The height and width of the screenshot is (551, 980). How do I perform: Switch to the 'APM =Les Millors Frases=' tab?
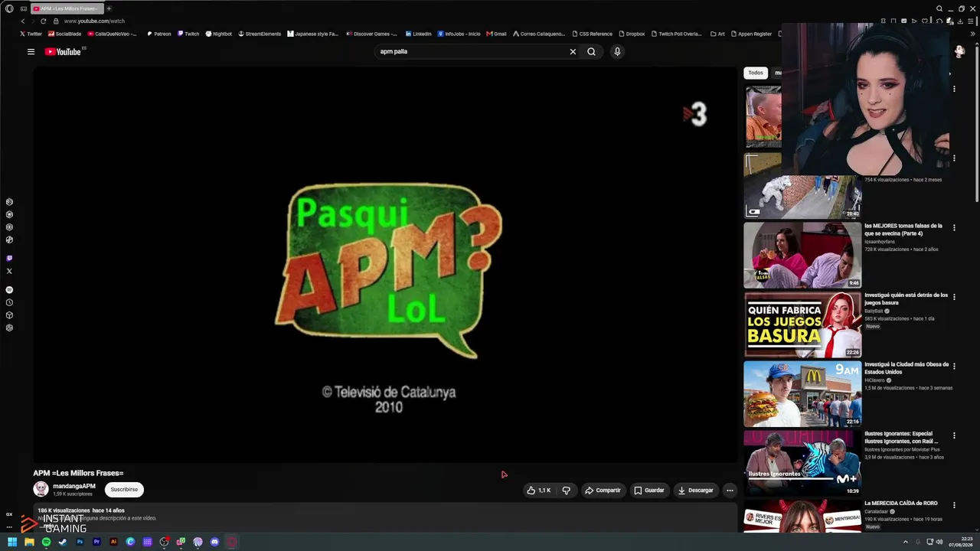click(x=67, y=8)
